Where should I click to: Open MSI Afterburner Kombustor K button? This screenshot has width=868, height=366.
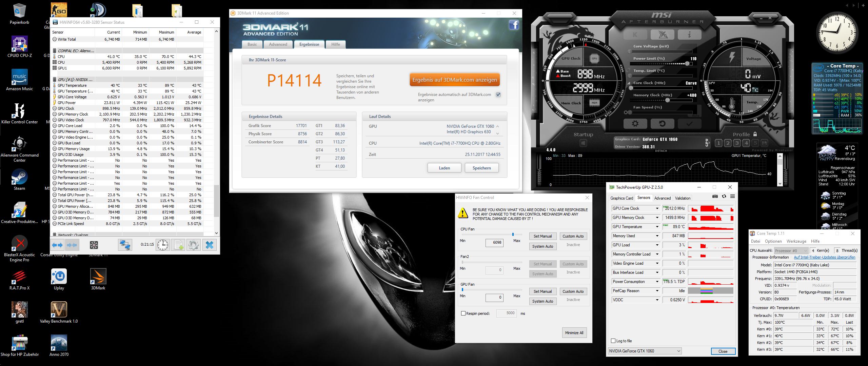click(635, 35)
